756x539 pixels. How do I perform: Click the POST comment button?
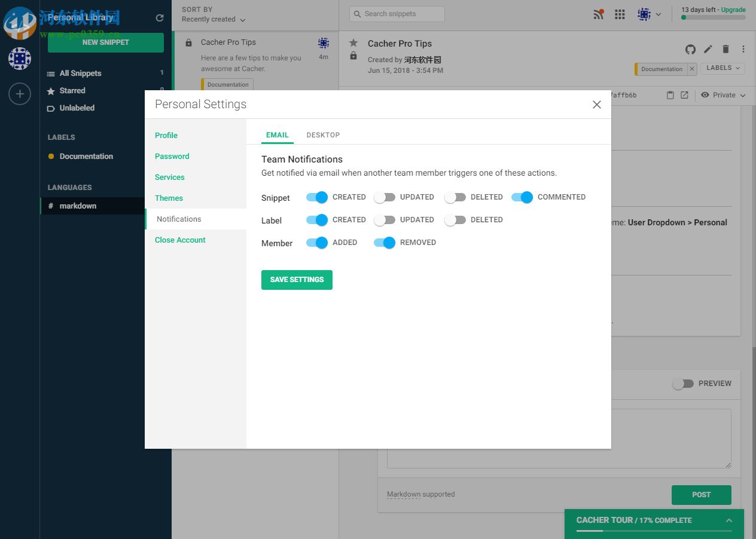[702, 495]
